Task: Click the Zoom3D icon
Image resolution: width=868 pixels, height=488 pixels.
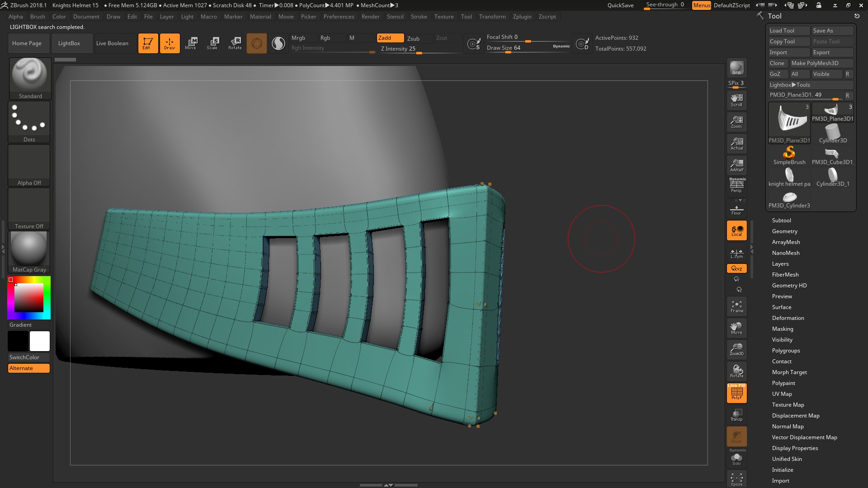Action: [x=736, y=350]
